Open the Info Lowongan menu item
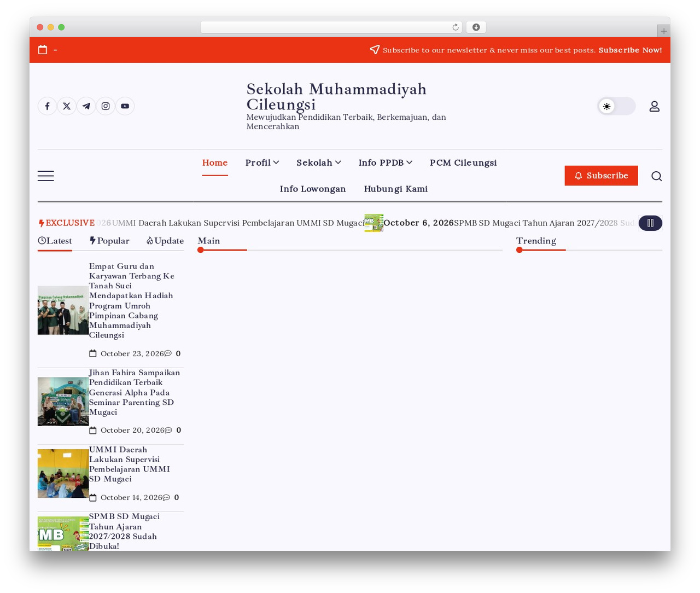 coord(313,189)
